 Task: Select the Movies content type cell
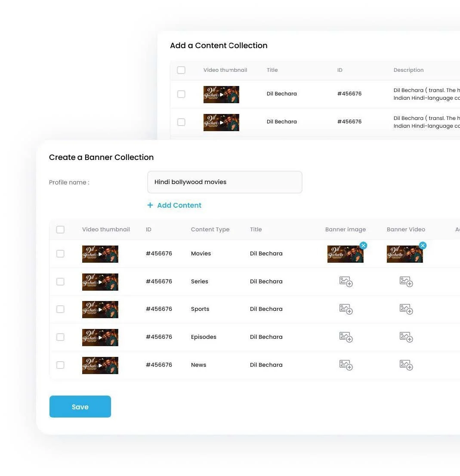click(201, 254)
